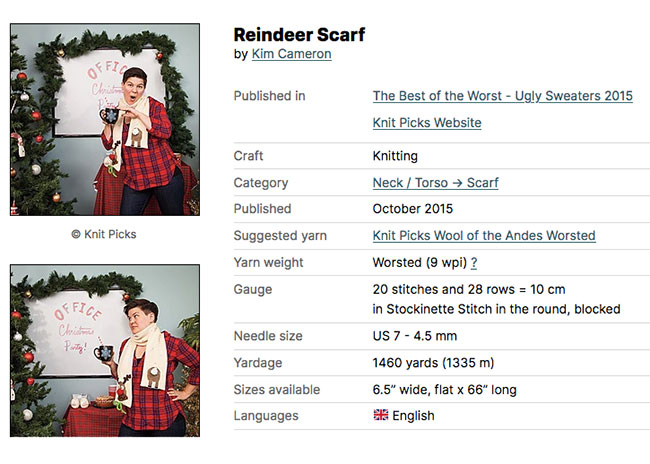Click the English language text
The image size is (650, 464).
coord(413,416)
